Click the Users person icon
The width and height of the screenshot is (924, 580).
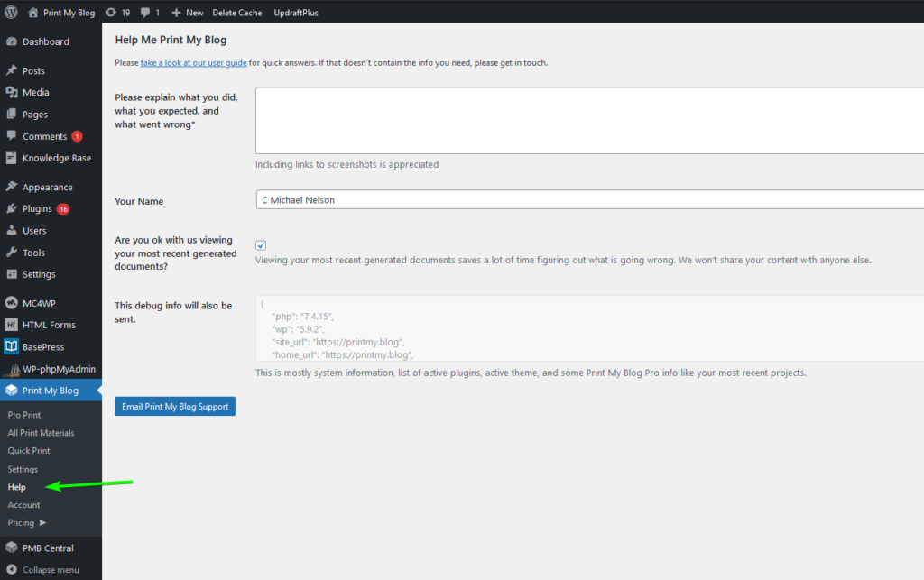(11, 230)
